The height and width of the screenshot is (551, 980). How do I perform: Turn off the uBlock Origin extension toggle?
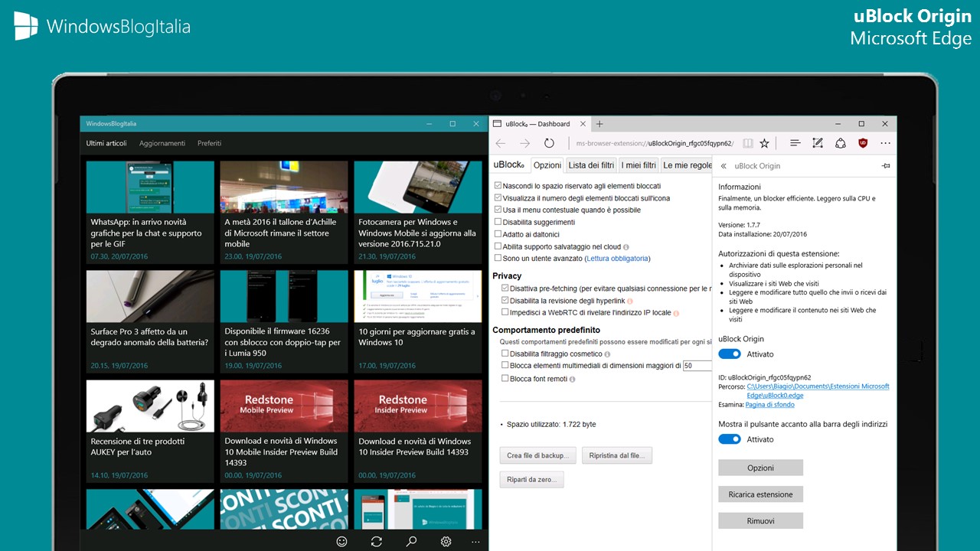730,354
